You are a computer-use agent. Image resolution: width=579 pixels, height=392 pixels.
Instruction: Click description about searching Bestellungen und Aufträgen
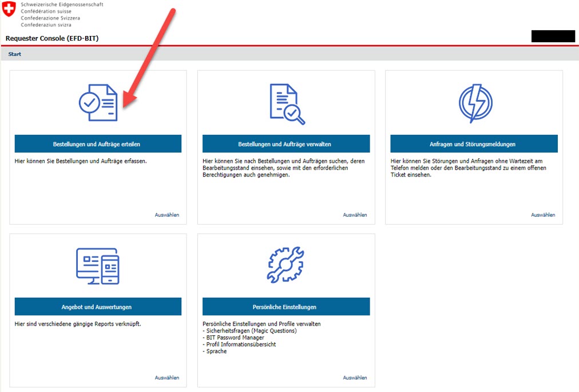point(284,168)
